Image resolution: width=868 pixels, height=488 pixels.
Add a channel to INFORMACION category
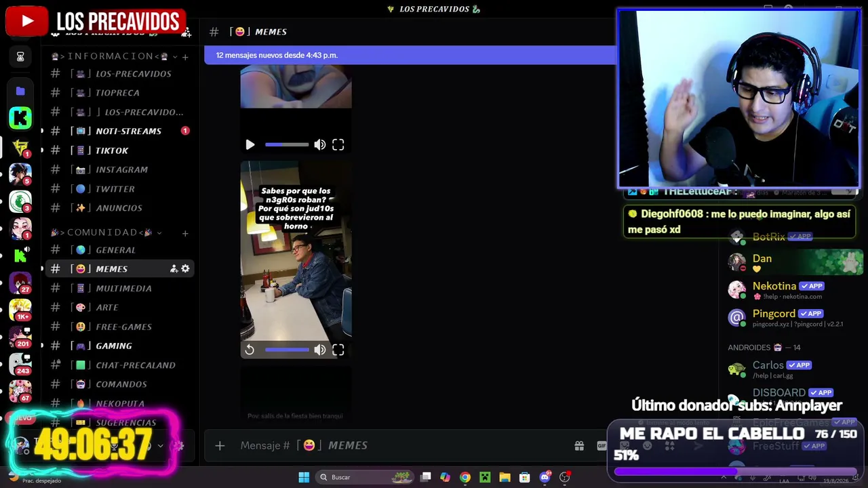185,56
